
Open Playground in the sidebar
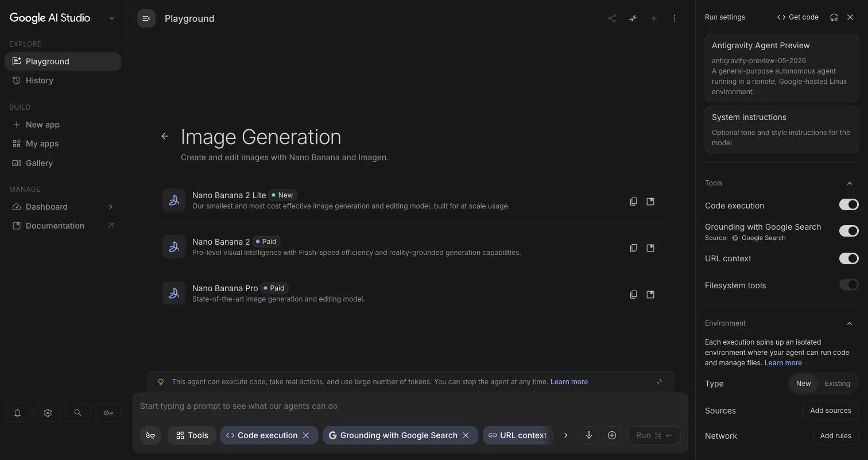pyautogui.click(x=63, y=61)
